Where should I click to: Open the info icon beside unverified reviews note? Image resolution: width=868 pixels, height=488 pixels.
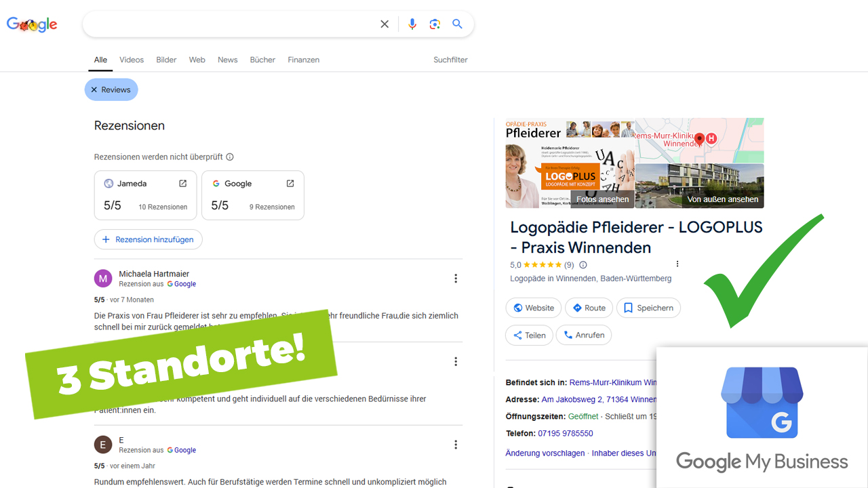pyautogui.click(x=230, y=157)
